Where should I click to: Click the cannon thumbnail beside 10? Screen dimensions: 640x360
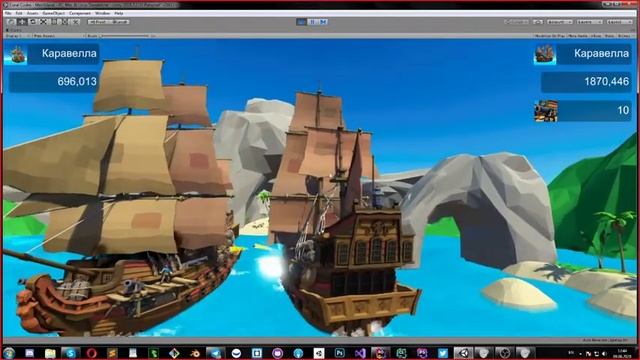546,111
